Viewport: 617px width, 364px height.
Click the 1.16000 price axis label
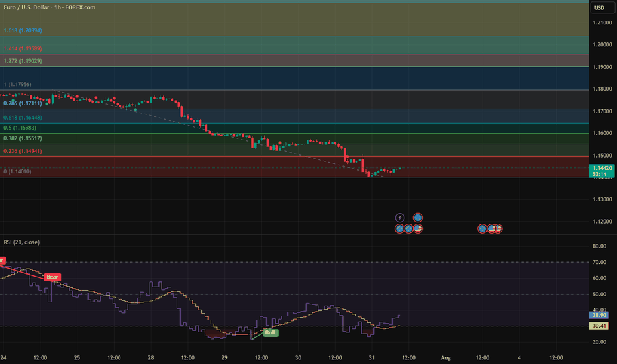coord(602,133)
